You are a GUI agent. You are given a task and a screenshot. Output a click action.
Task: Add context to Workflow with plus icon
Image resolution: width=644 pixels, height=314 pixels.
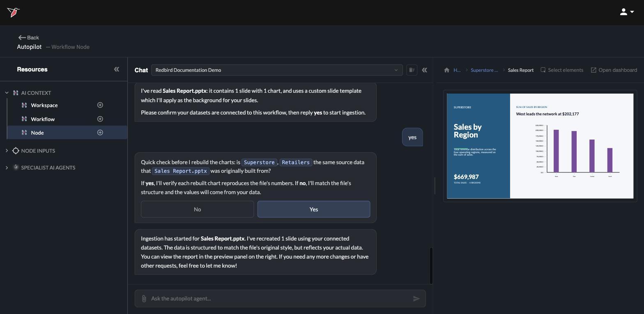[x=100, y=119]
